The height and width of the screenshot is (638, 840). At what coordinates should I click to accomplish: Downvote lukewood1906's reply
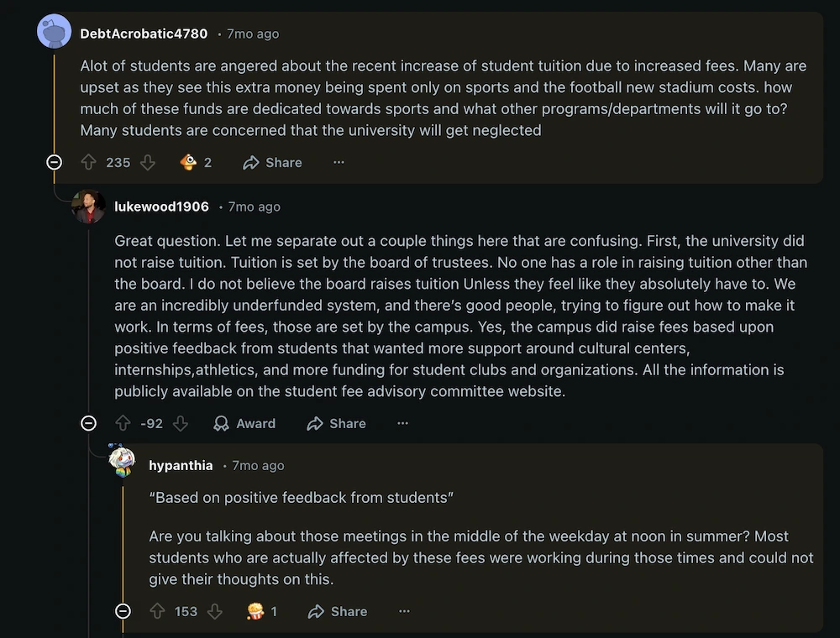click(181, 424)
